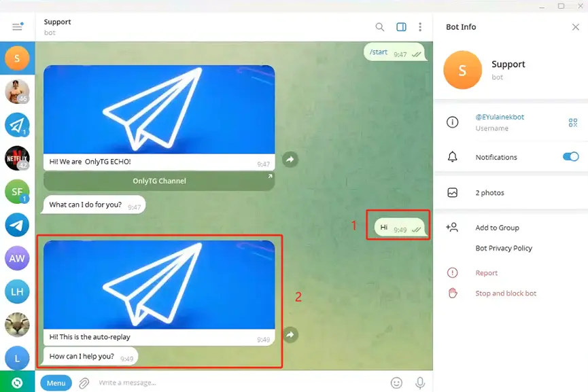This screenshot has width=588, height=392.
Task: Toggle the side panel view icon
Action: point(401,27)
